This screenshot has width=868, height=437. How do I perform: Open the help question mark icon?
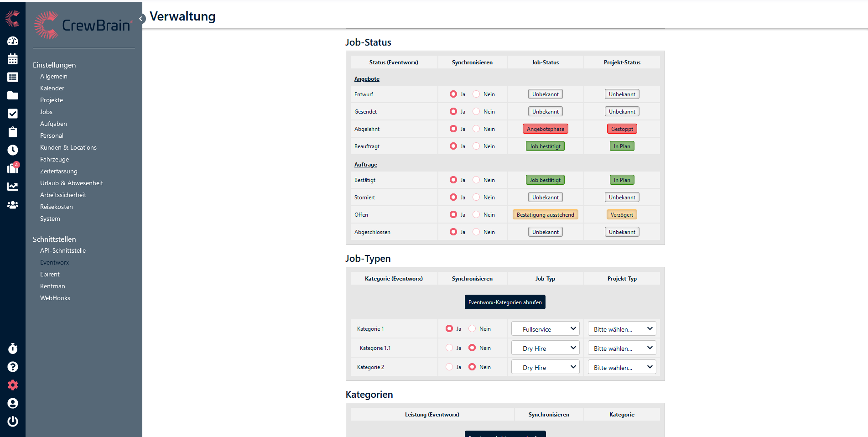13,367
